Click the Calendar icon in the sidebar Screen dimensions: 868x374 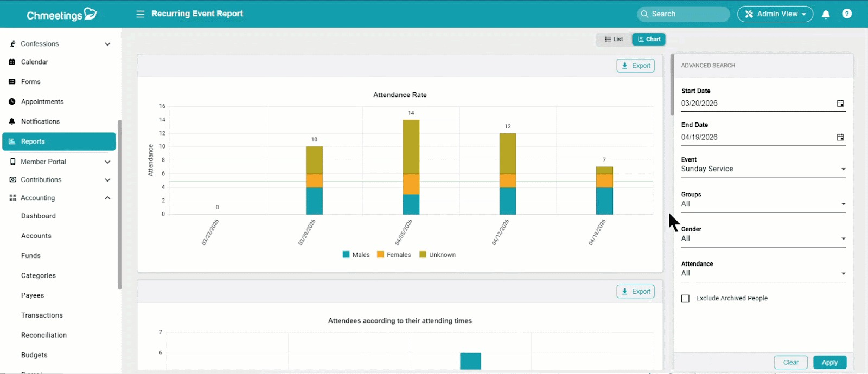(x=12, y=62)
